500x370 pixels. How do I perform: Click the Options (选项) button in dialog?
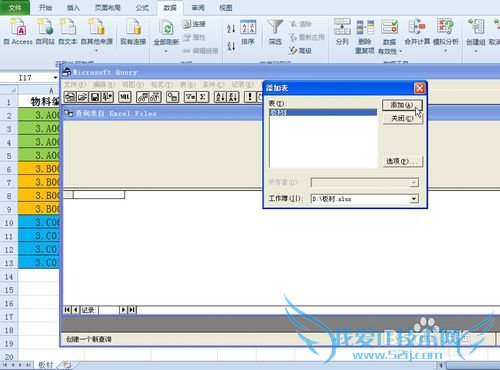402,161
